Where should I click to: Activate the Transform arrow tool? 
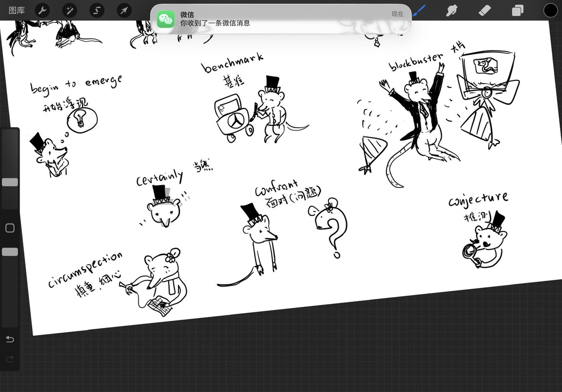coord(124,10)
